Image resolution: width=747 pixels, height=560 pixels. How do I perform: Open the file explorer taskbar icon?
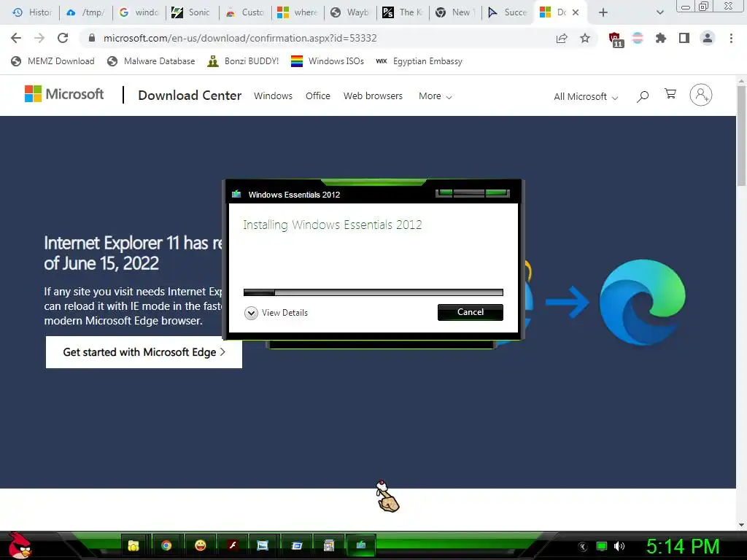pyautogui.click(x=133, y=545)
